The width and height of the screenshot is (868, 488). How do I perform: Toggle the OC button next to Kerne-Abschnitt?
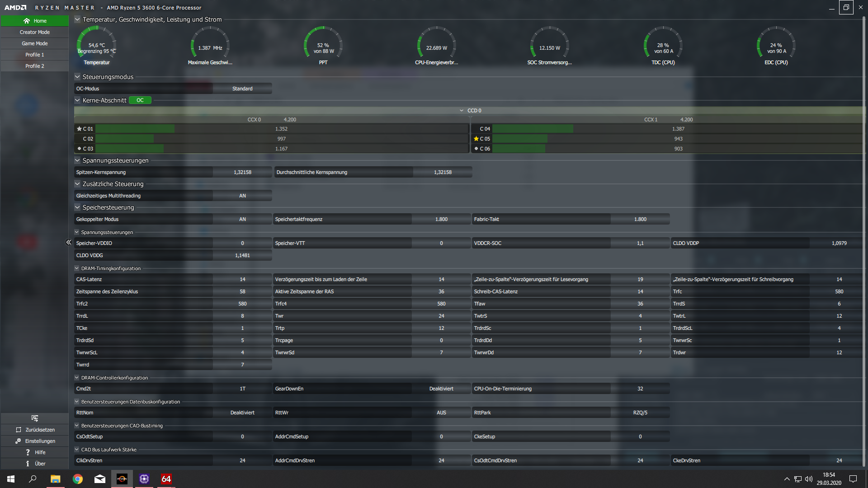tap(140, 100)
